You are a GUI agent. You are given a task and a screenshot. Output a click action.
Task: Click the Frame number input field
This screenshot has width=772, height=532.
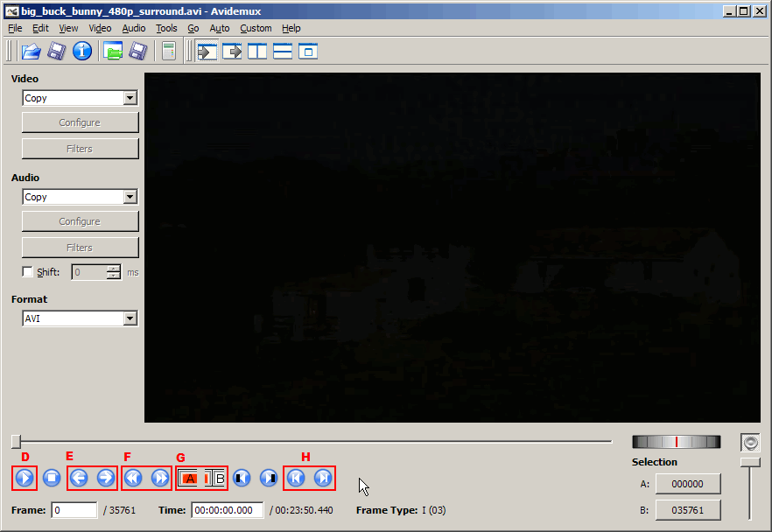[x=74, y=510]
